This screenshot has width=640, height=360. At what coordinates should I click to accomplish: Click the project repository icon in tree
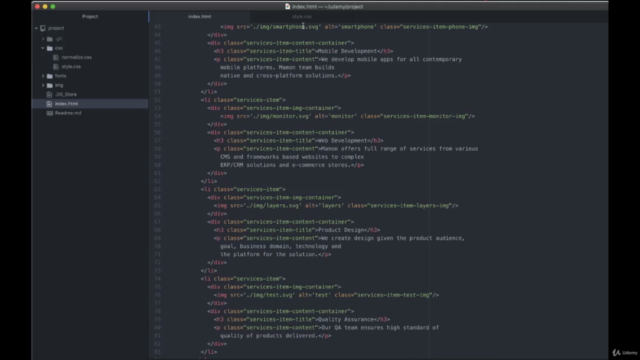tap(43, 28)
